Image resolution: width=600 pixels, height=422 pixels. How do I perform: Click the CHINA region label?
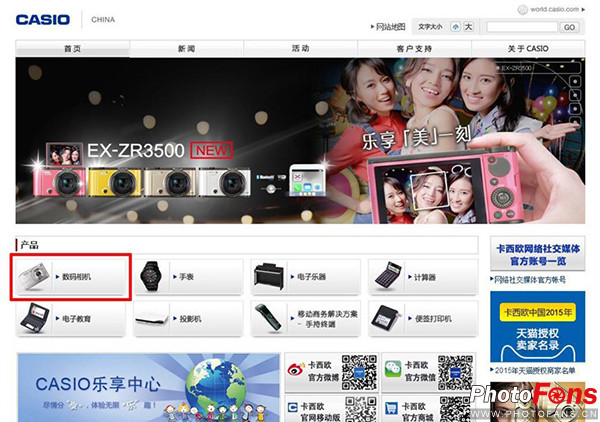pos(103,20)
